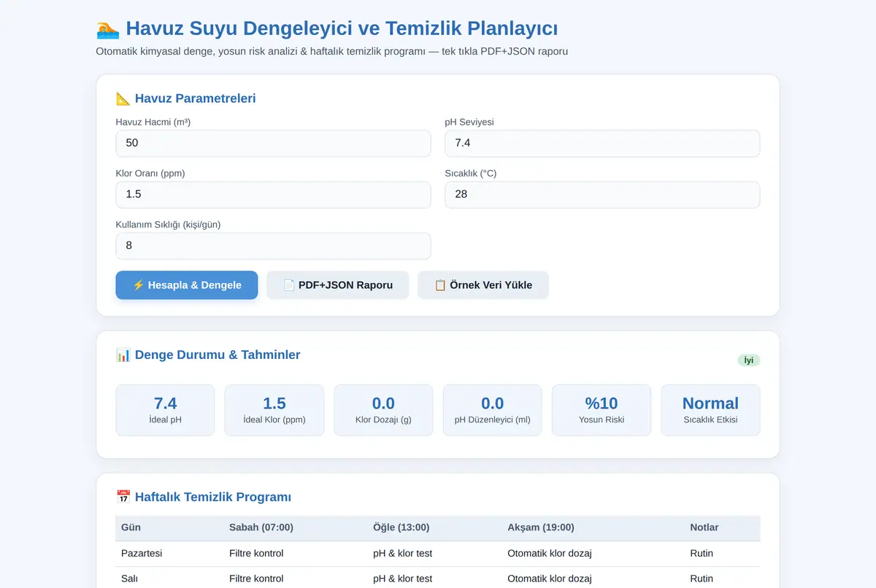Click the bar chart icon beside Denge Durumu

123,355
